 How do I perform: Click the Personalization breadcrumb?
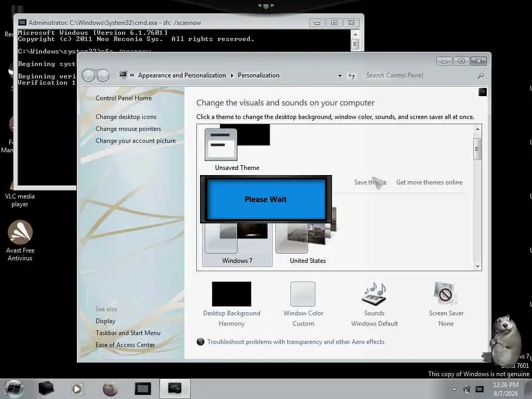tap(259, 75)
